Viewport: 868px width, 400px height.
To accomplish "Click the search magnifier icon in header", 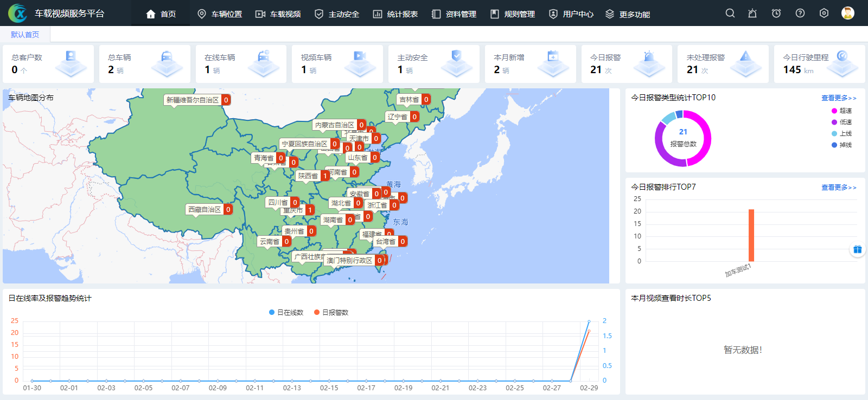I will (x=730, y=13).
